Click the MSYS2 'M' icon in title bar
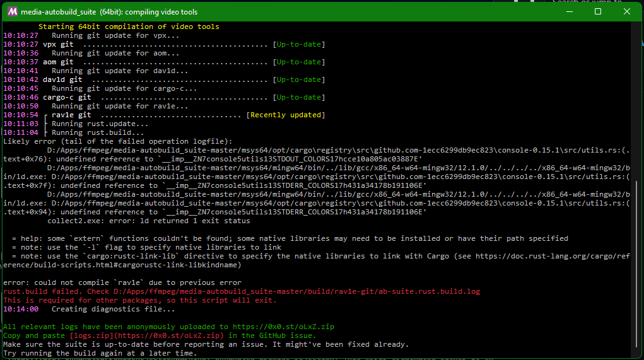The width and height of the screenshot is (644, 360). point(13,11)
